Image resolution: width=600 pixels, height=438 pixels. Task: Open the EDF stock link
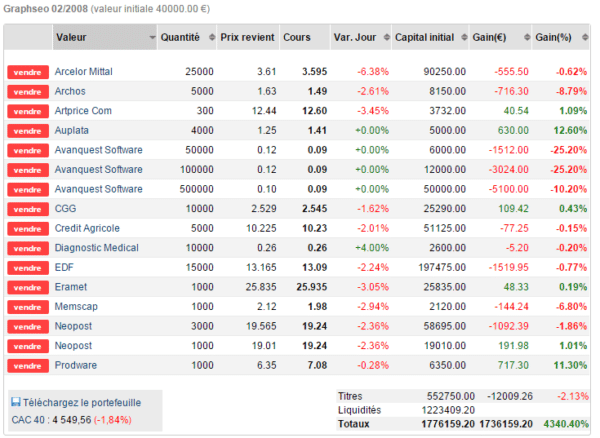point(64,267)
